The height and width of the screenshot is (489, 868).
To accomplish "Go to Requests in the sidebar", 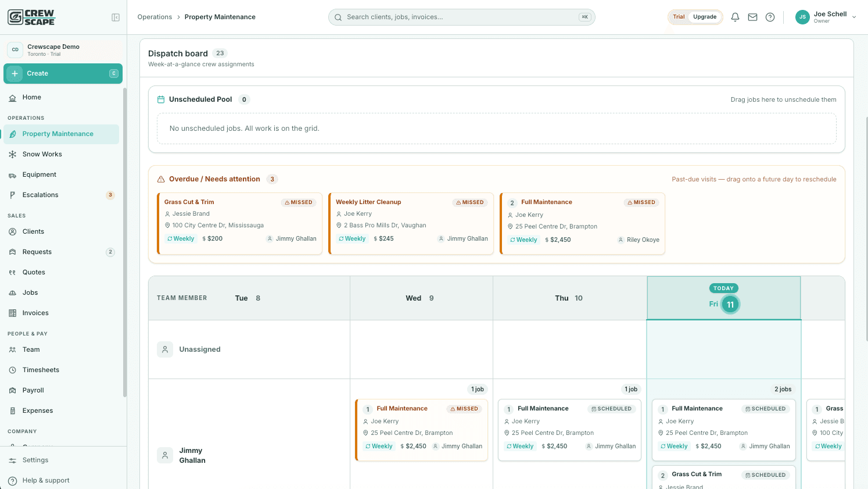I will click(62, 252).
